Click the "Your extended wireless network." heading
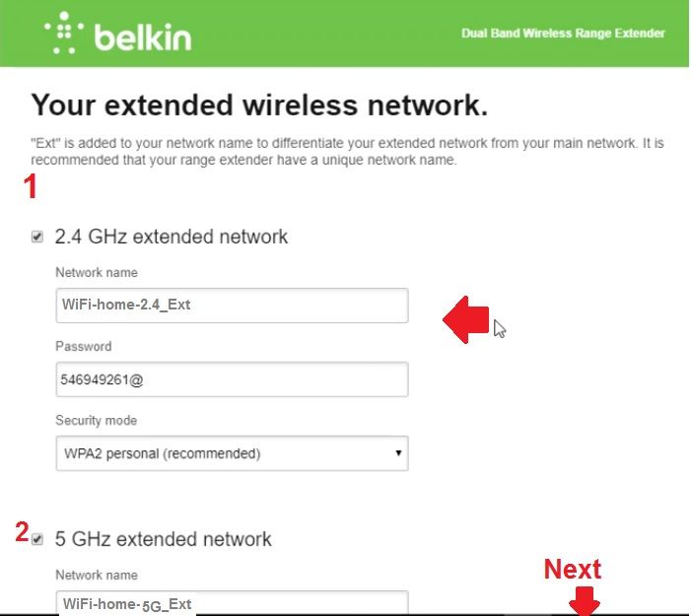The image size is (692, 616). (259, 104)
